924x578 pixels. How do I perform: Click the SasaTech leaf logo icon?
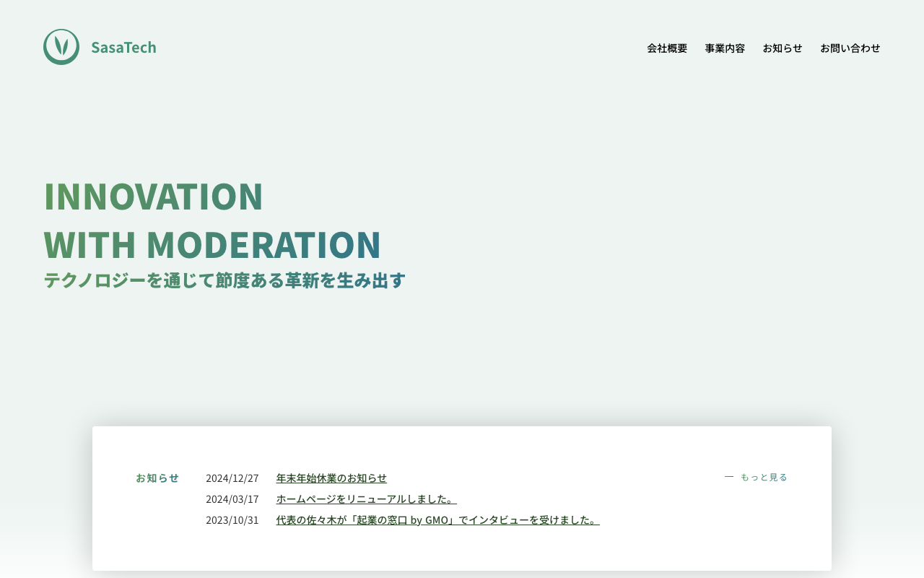[61, 47]
